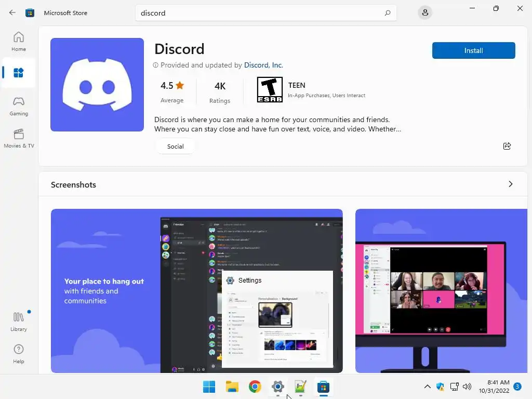Share the Discord app page
This screenshot has height=399, width=532.
507,146
